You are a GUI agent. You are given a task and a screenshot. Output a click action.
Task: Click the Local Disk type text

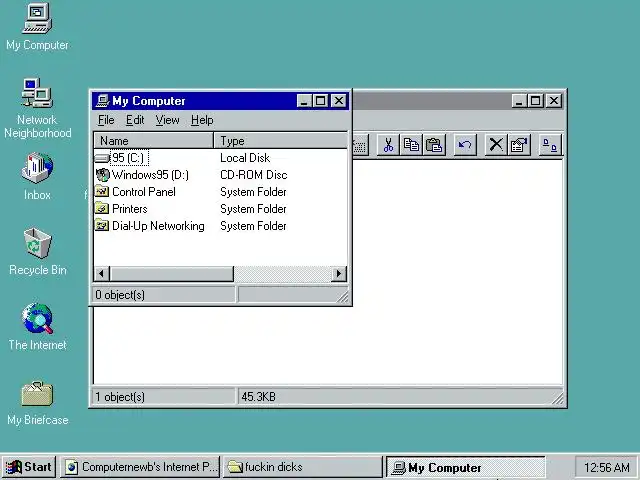[245, 158]
